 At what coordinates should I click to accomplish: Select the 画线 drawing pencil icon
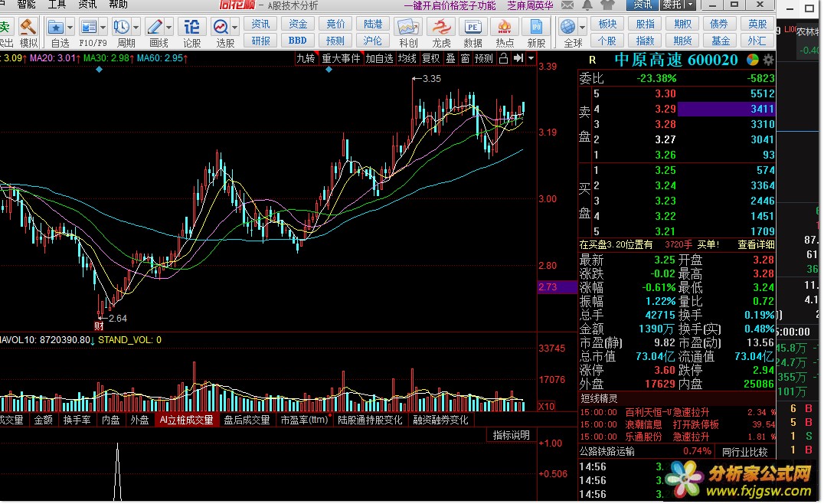155,27
